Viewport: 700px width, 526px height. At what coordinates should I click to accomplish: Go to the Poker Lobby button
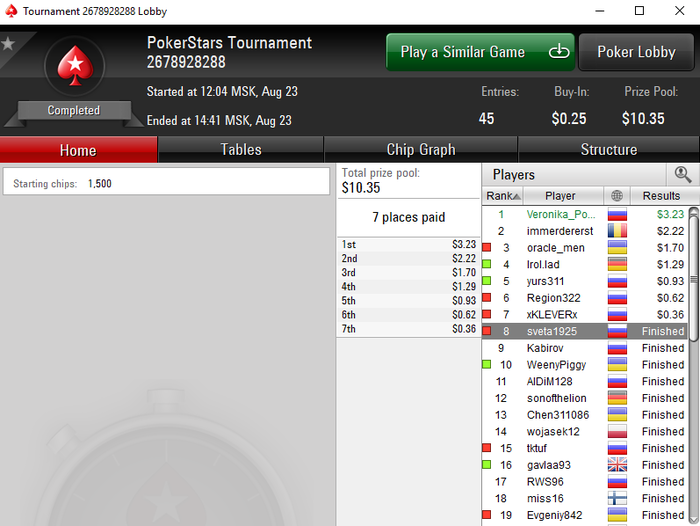636,52
